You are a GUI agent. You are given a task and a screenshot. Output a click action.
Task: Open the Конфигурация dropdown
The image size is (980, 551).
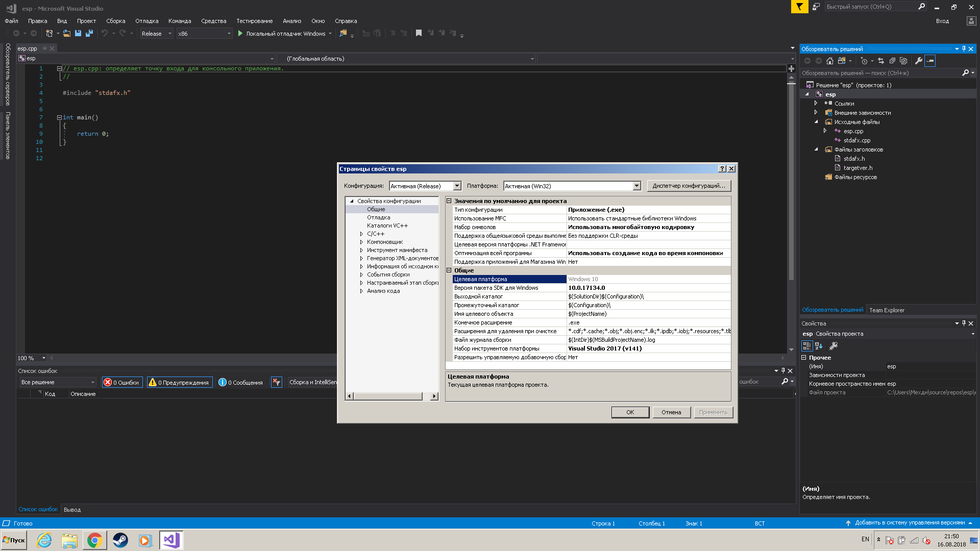point(423,186)
